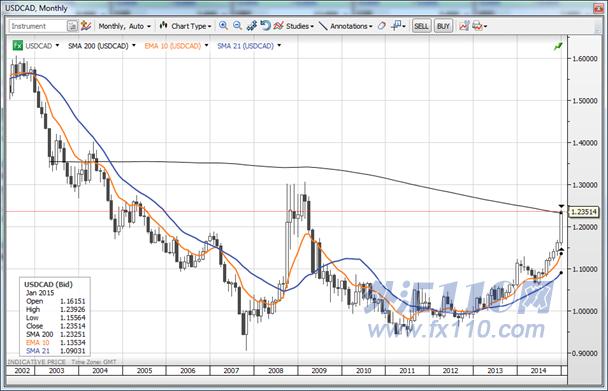Open the Annotations menu
This screenshot has height=391, width=608.
coord(346,26)
